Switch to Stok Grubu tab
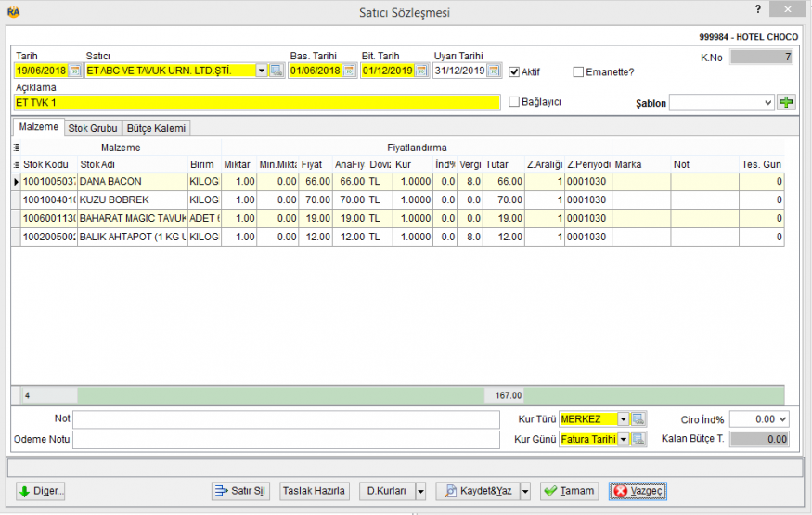 tap(93, 128)
